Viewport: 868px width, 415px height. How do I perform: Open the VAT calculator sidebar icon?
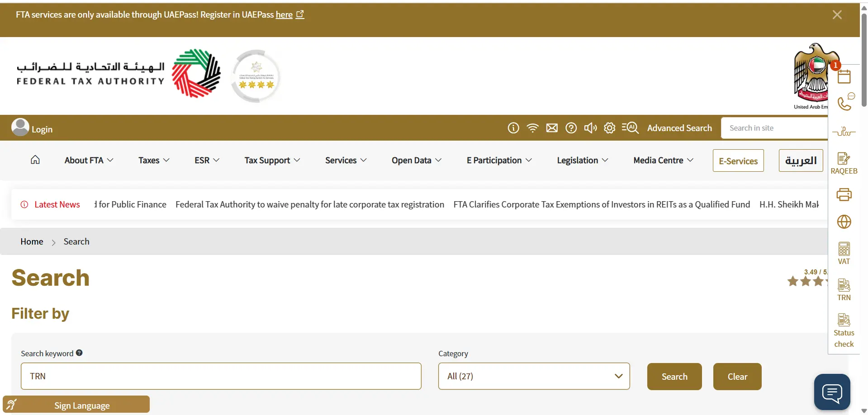(x=844, y=253)
